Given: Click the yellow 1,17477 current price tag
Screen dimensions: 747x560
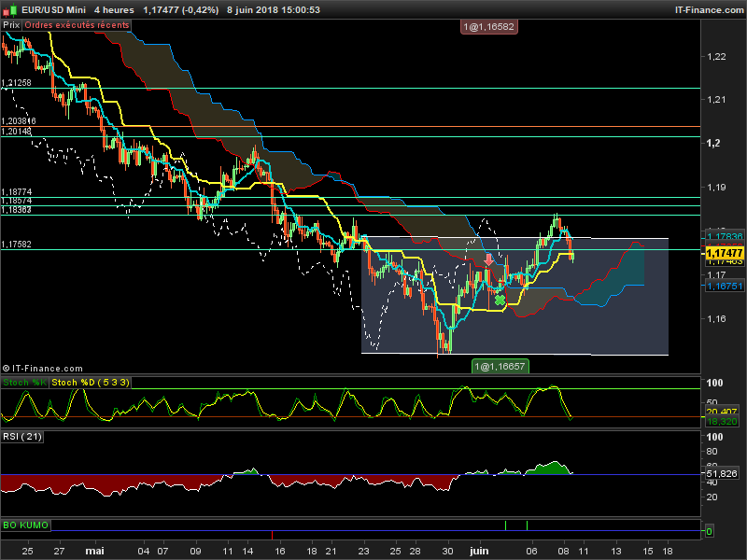Looking at the screenshot, I should pos(725,253).
